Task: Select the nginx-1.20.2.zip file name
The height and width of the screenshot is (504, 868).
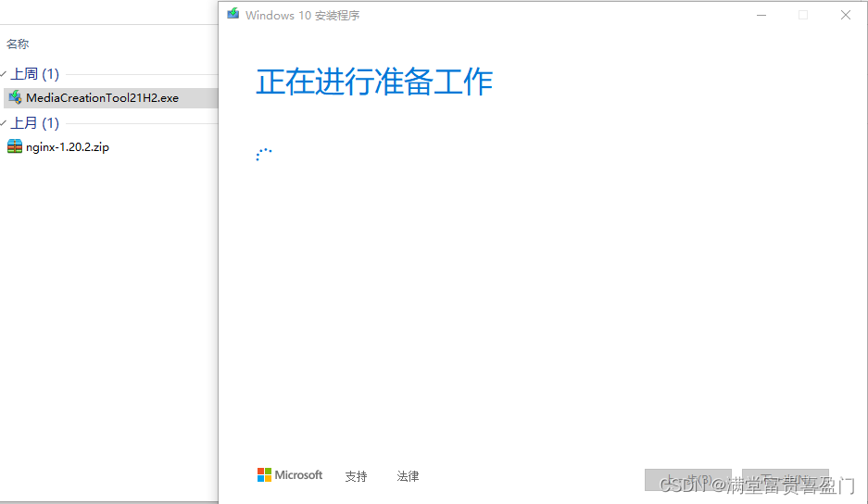Action: pos(68,147)
